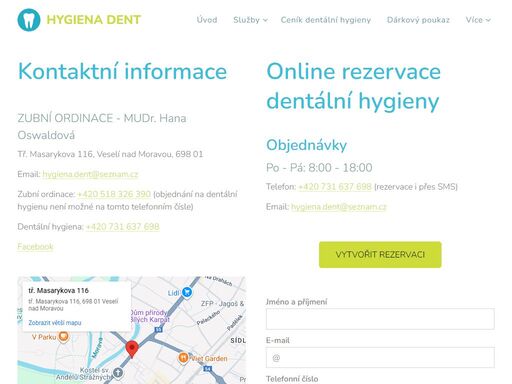Click the Dentální hygiena phone number link
The width and height of the screenshot is (512, 384).
click(x=123, y=227)
